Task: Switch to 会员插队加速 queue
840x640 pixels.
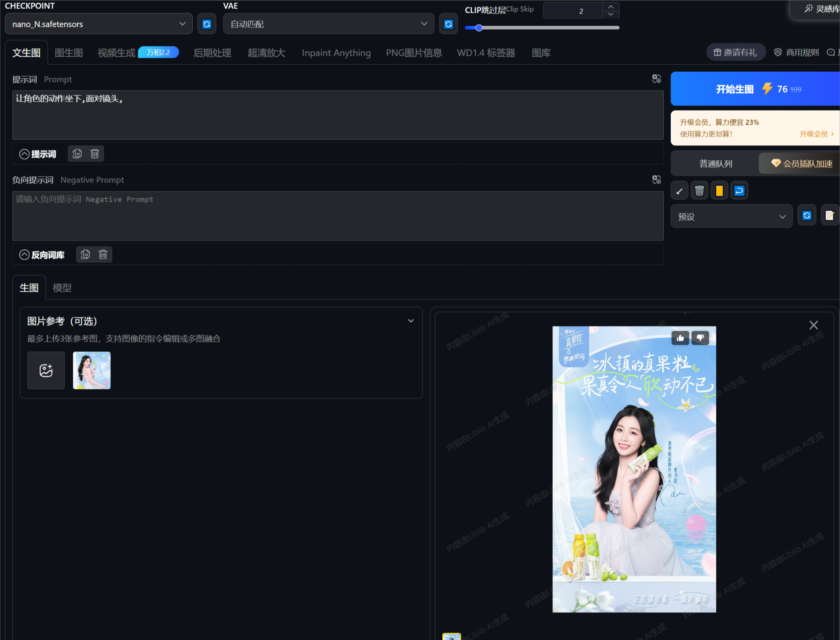Action: pyautogui.click(x=802, y=164)
